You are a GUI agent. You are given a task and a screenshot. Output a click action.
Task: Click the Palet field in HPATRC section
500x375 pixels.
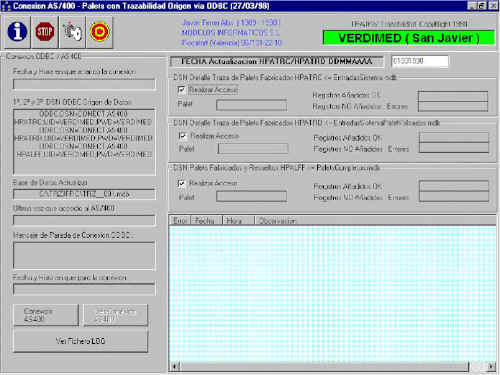pyautogui.click(x=252, y=105)
